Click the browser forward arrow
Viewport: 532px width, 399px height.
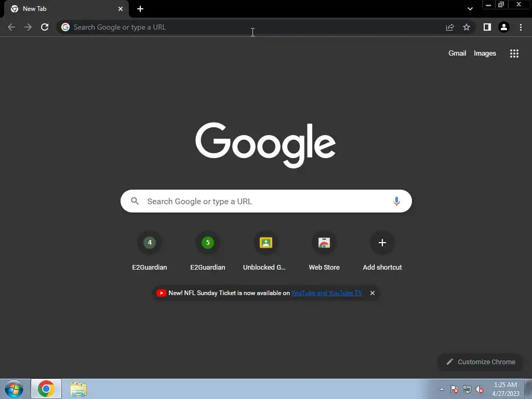coord(28,27)
